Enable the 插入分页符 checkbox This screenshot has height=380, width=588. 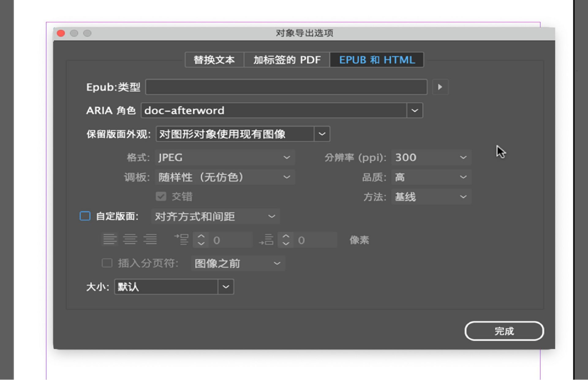[107, 263]
